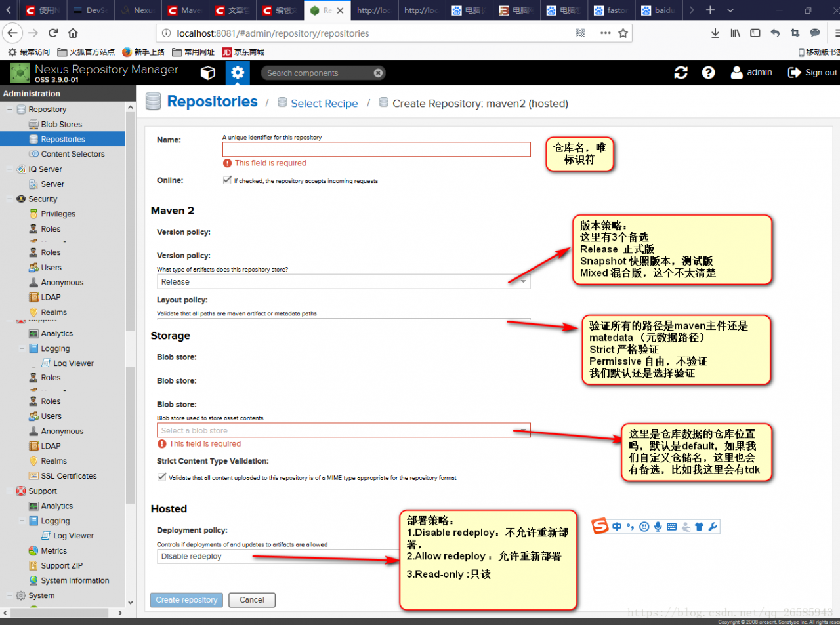Collapse the System tree node
The image size is (840, 625).
click(x=10, y=595)
